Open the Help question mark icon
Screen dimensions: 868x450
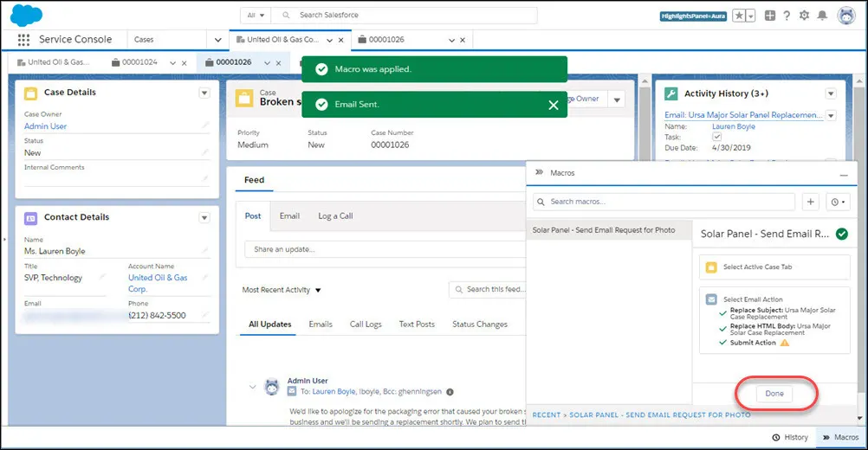(x=787, y=16)
